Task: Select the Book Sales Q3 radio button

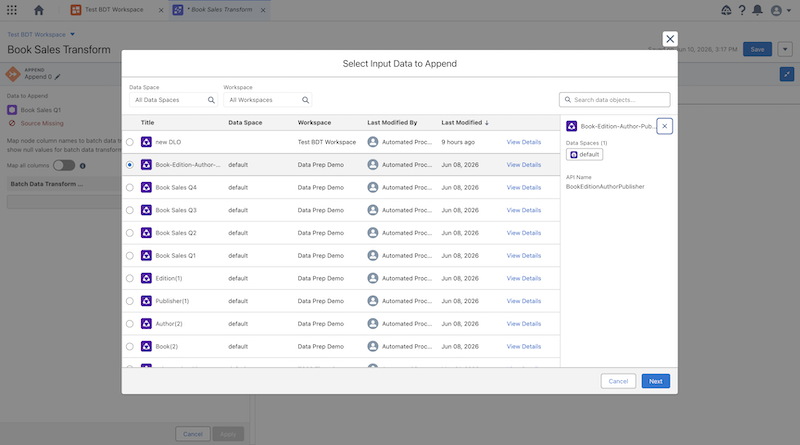Action: tap(130, 210)
